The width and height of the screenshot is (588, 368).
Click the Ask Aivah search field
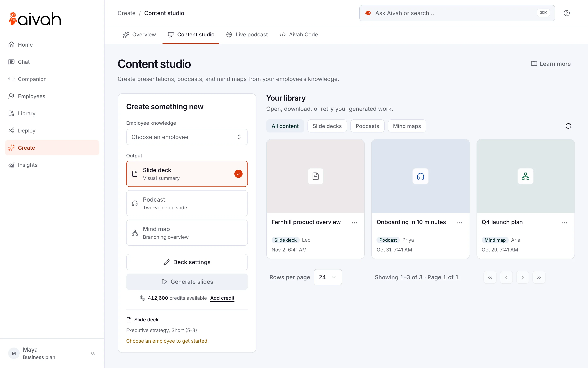457,13
